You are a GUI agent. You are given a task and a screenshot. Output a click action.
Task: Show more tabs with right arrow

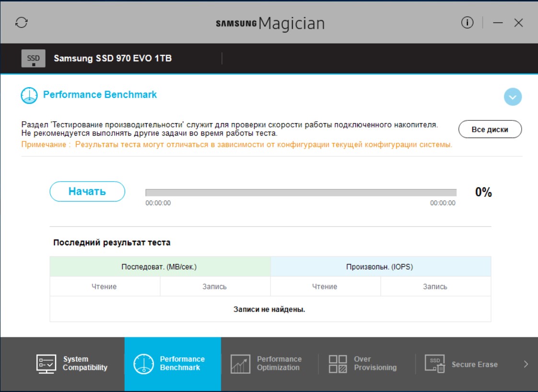[x=526, y=364]
